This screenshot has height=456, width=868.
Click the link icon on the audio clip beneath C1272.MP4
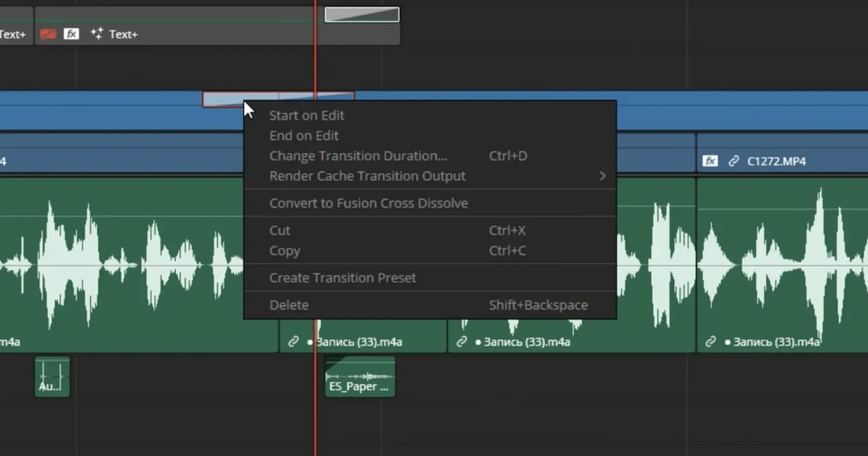711,342
